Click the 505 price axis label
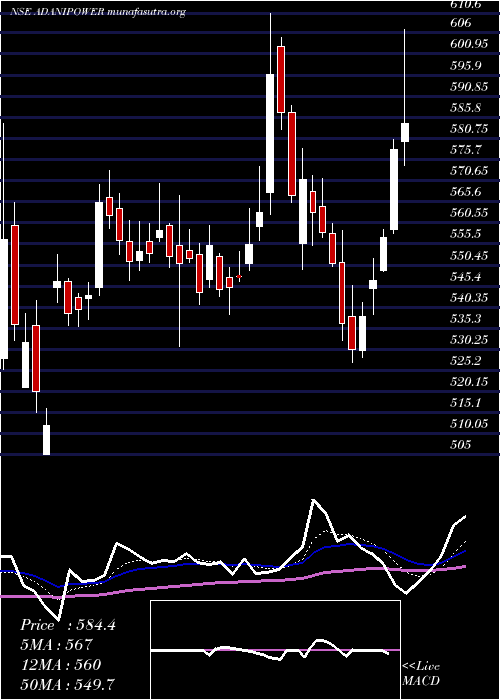 point(461,445)
